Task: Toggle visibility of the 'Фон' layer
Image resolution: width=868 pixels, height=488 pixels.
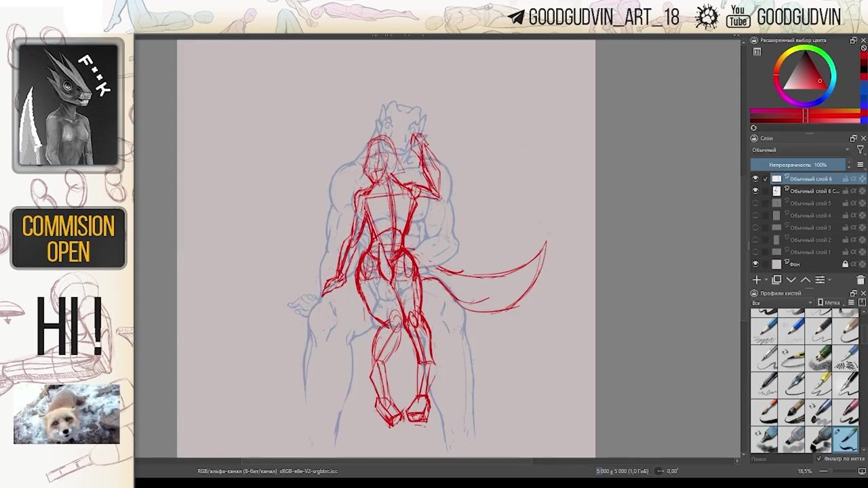Action: (755, 264)
